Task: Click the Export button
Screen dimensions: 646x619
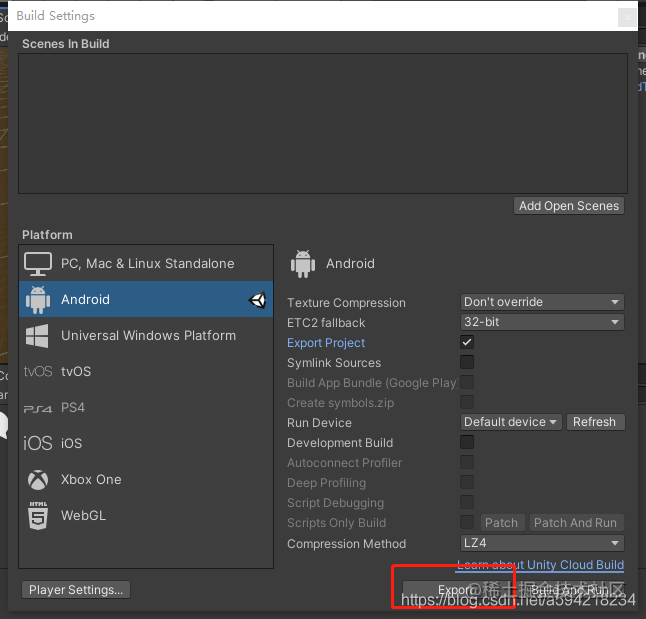Action: point(458,590)
